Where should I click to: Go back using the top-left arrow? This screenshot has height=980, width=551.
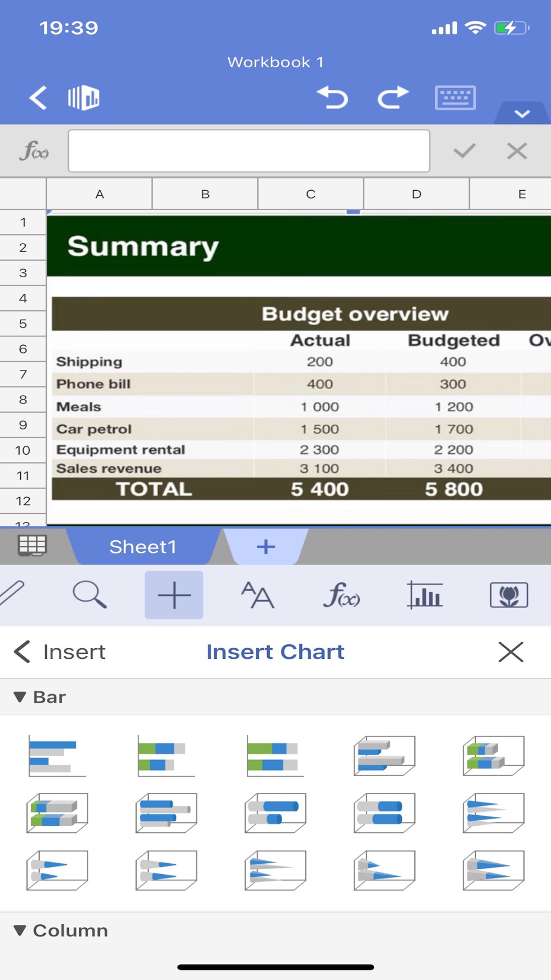pyautogui.click(x=38, y=98)
